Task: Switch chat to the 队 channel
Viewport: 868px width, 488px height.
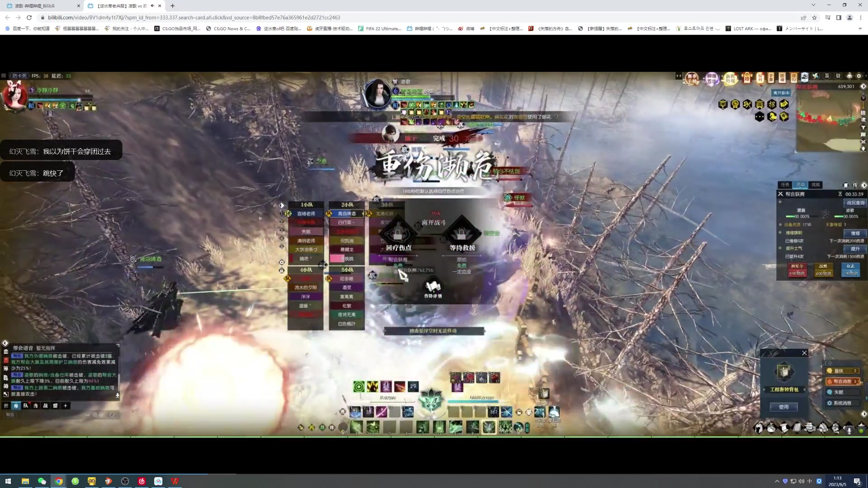Action: click(x=26, y=406)
